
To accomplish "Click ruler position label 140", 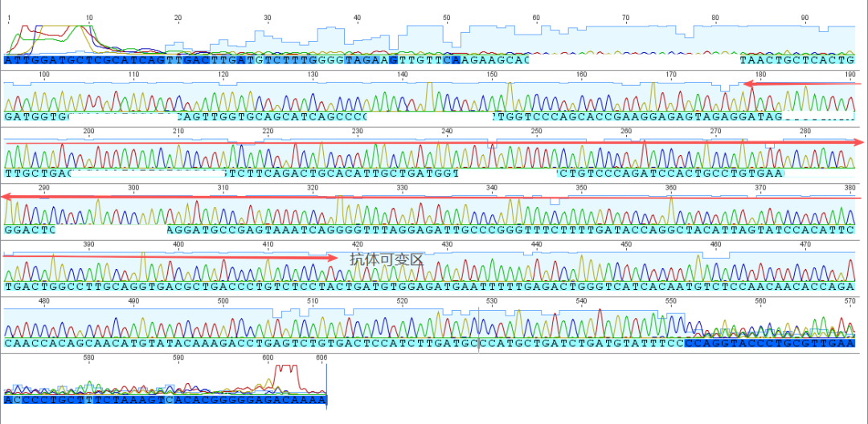I will point(403,75).
